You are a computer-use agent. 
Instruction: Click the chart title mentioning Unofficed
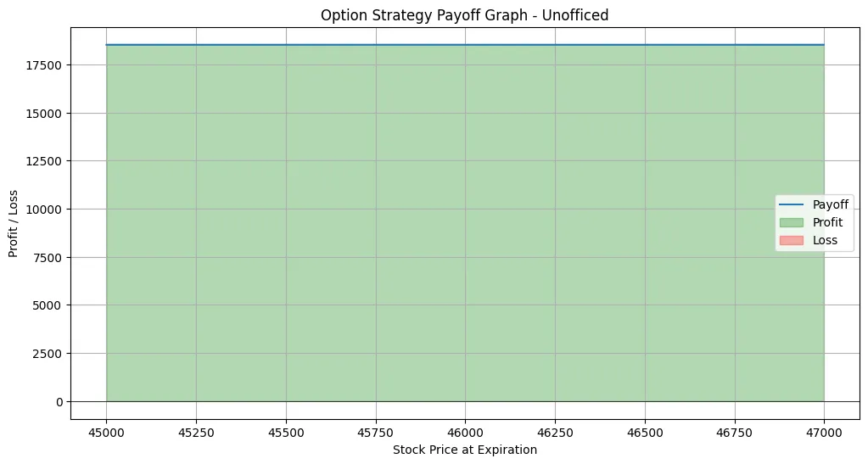click(464, 14)
